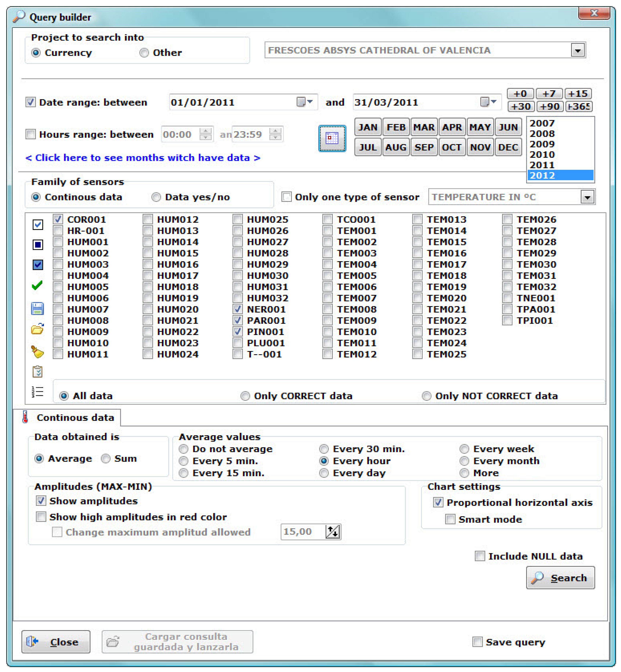Click the broom clear-selection icon

[37, 352]
